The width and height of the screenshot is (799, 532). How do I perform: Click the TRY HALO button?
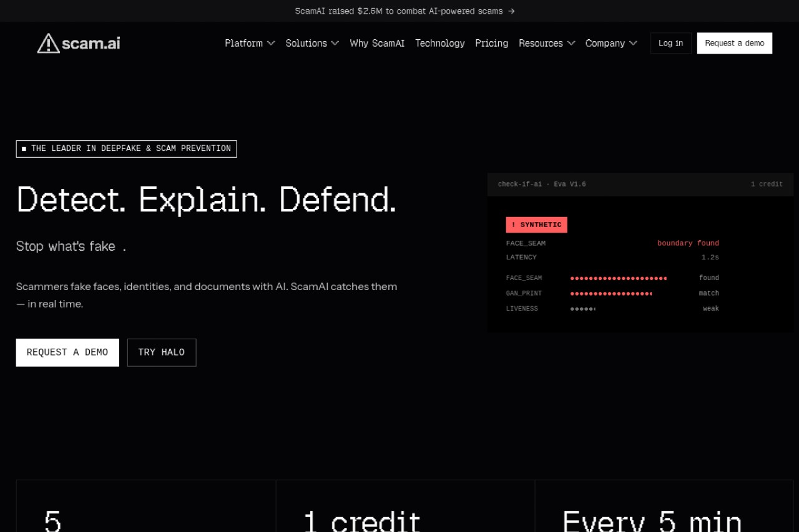pos(162,352)
